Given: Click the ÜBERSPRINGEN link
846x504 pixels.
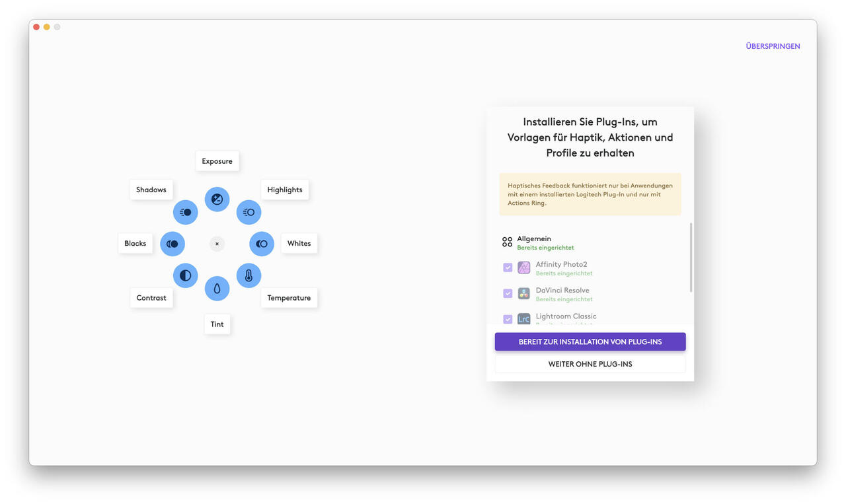Looking at the screenshot, I should pyautogui.click(x=773, y=46).
